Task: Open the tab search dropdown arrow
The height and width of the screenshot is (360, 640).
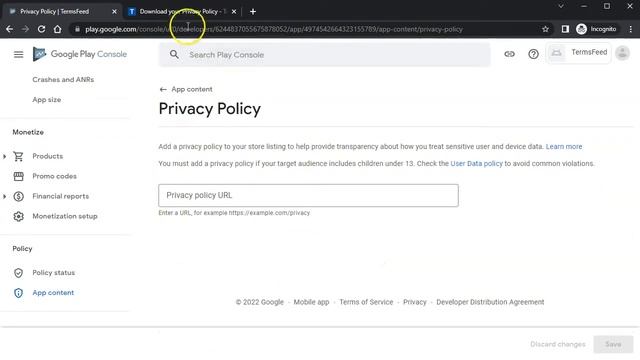Action: [561, 6]
